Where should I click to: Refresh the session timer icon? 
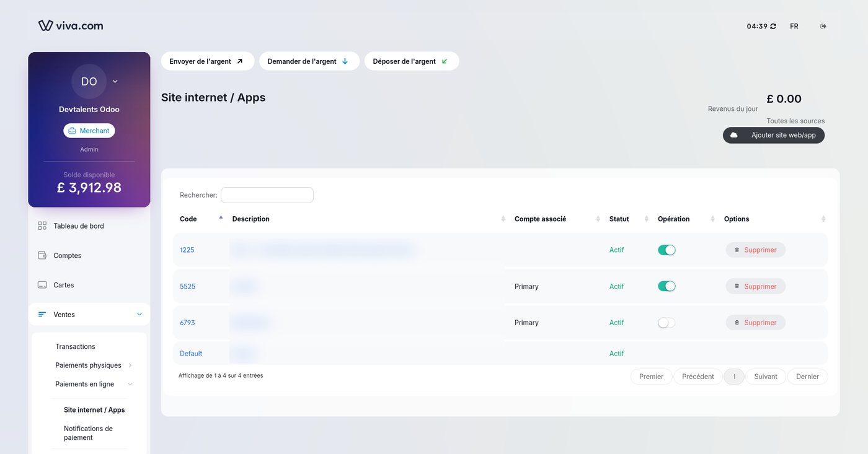[x=773, y=27]
